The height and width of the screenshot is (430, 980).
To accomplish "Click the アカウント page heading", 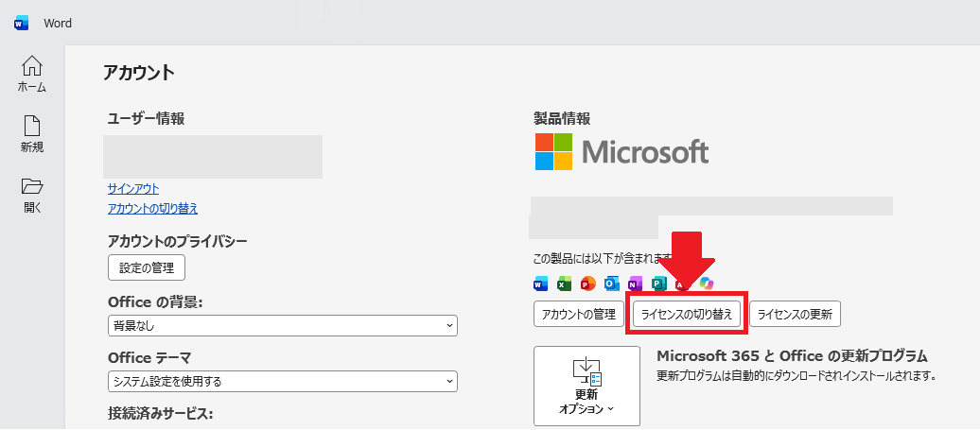I will click(139, 73).
